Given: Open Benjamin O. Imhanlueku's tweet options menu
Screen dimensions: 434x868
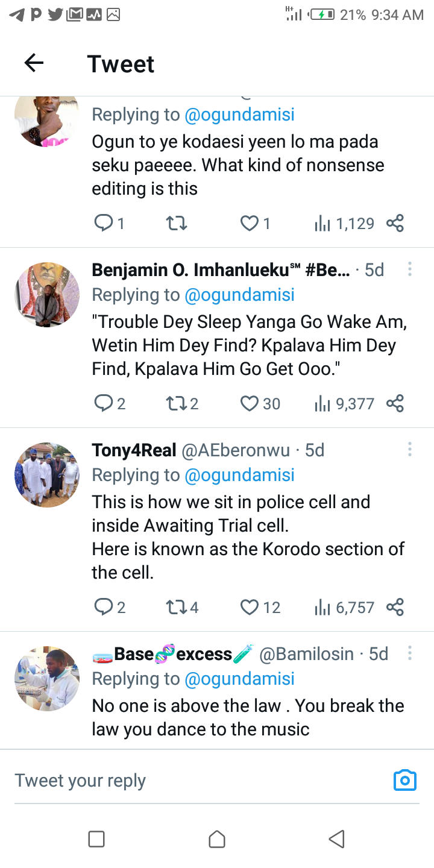Looking at the screenshot, I should click(x=410, y=269).
